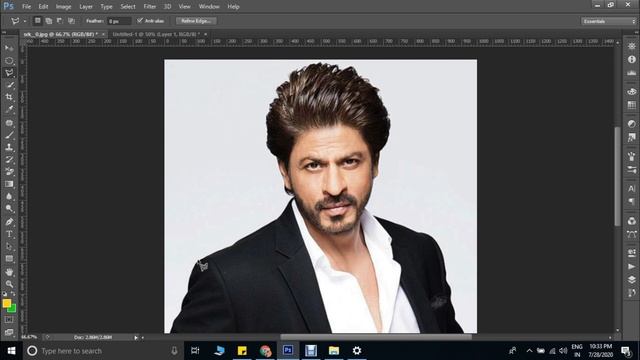Click the yellow foreground color swatch
This screenshot has width=640, height=360.
(6, 303)
